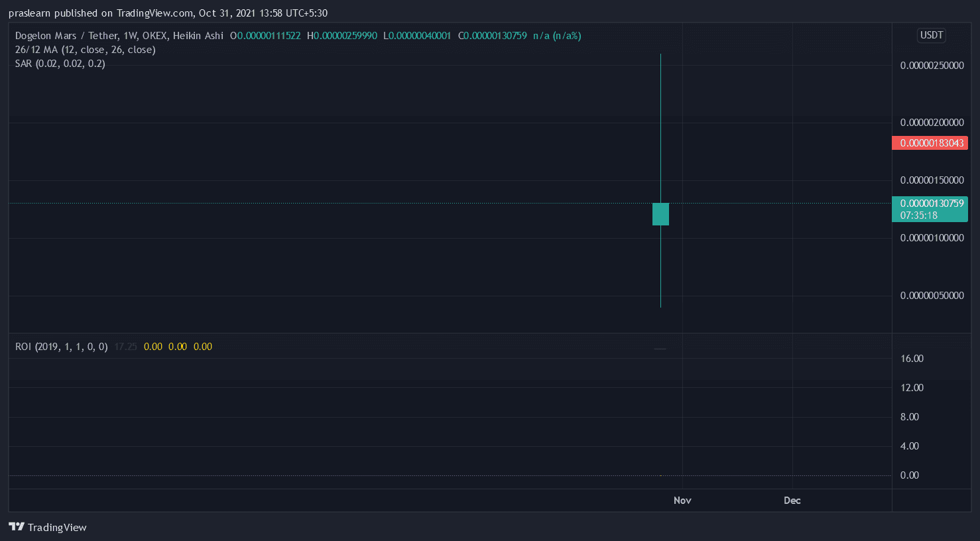The height and width of the screenshot is (541, 980).
Task: Click the candle countdown timer 07:35:18
Action: pos(919,215)
